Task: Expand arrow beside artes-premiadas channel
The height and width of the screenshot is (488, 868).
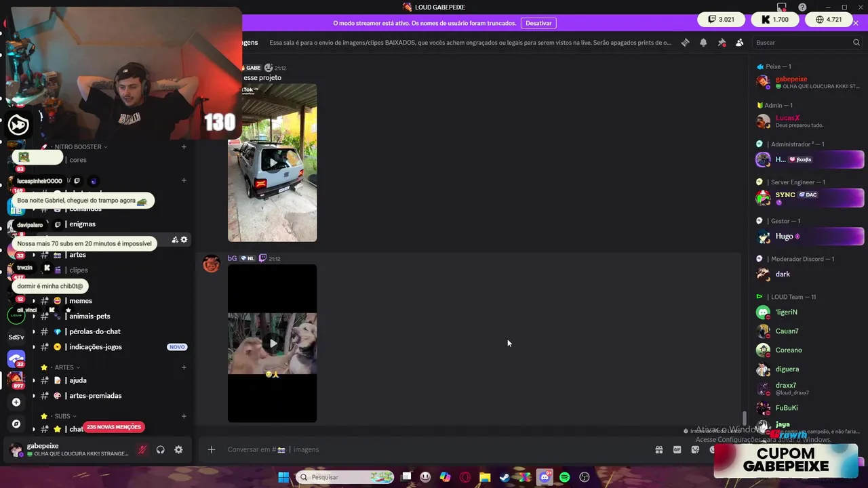Action: click(34, 396)
